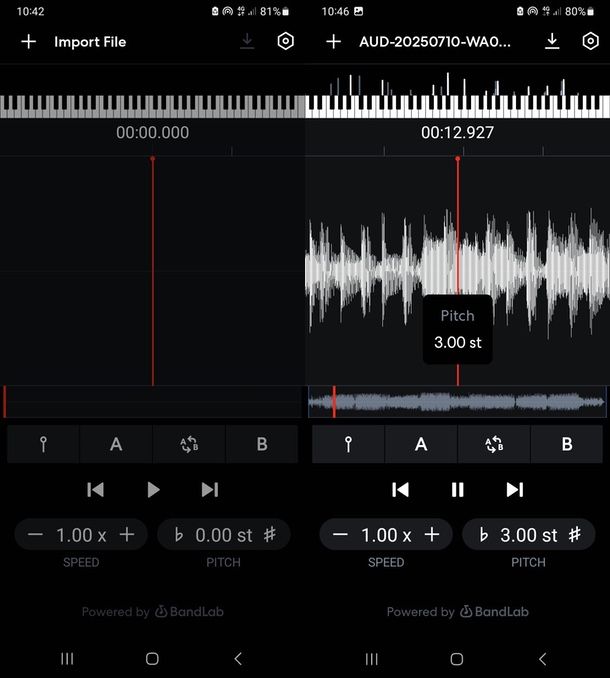The image size is (610, 678).
Task: Set loop point A in the left screen
Action: (x=116, y=444)
